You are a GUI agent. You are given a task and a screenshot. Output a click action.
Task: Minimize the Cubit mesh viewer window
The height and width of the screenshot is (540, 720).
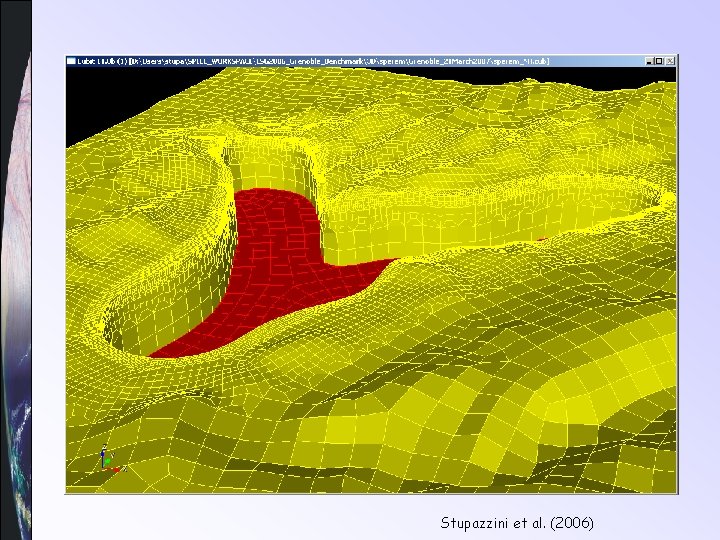pos(649,61)
